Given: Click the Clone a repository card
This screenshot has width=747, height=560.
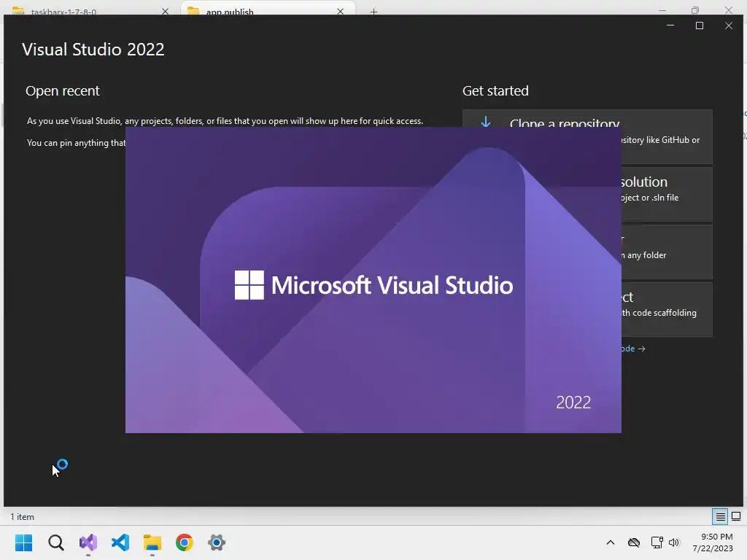Looking at the screenshot, I should pos(587,136).
